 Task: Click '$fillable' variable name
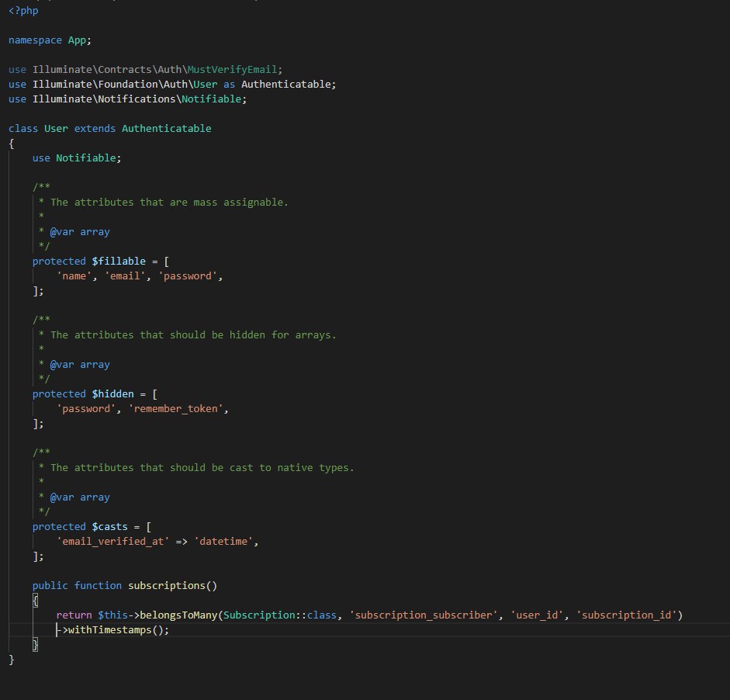tap(119, 262)
